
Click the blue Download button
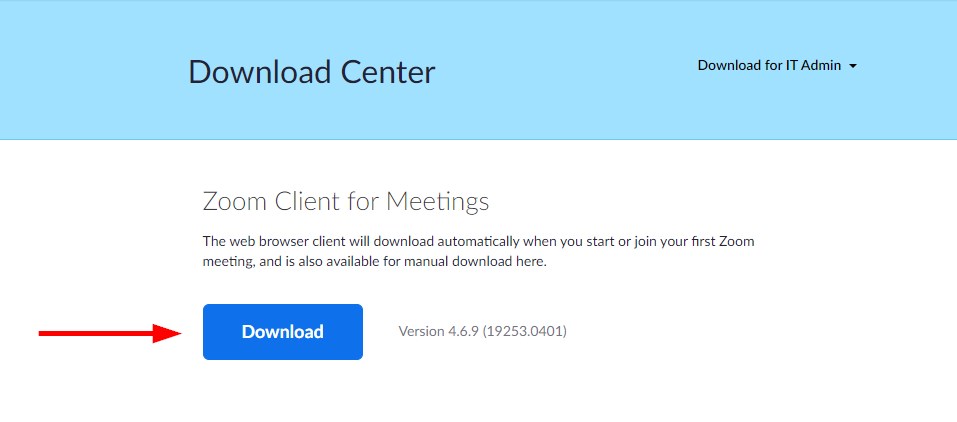(283, 332)
